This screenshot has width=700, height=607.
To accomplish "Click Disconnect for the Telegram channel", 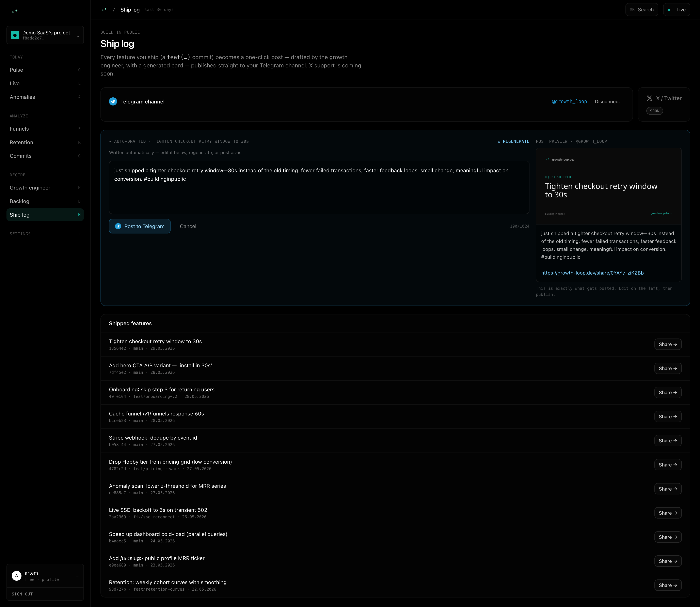I will click(x=607, y=102).
